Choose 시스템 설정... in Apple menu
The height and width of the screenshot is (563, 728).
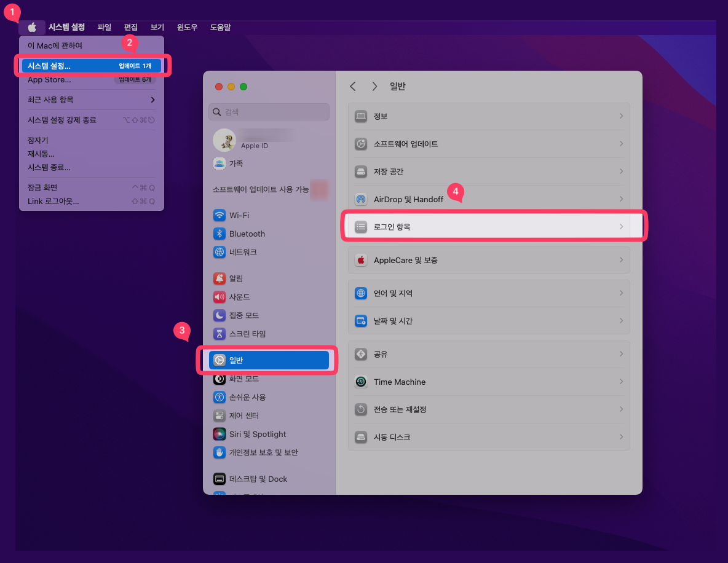tap(92, 66)
